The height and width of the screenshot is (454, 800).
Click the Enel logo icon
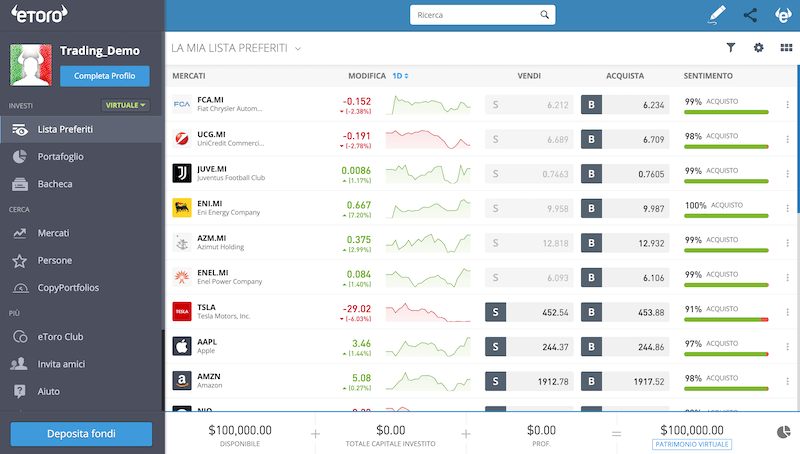pos(182,278)
